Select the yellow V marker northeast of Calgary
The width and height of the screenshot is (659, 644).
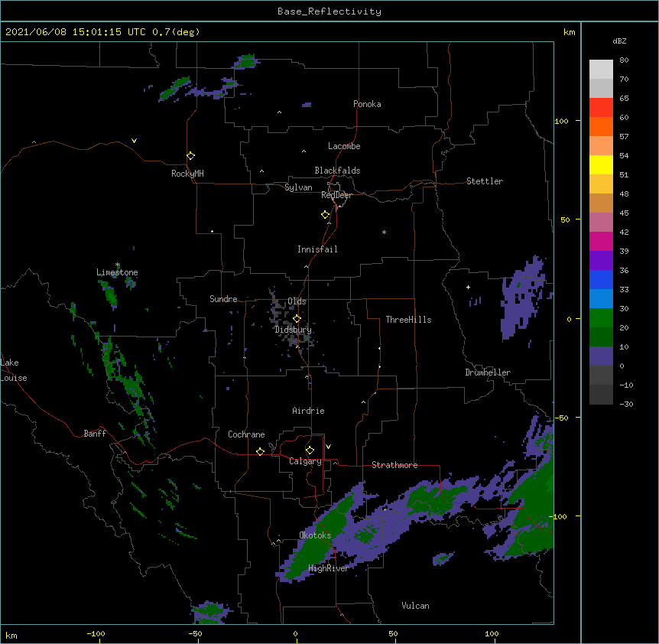coord(328,447)
